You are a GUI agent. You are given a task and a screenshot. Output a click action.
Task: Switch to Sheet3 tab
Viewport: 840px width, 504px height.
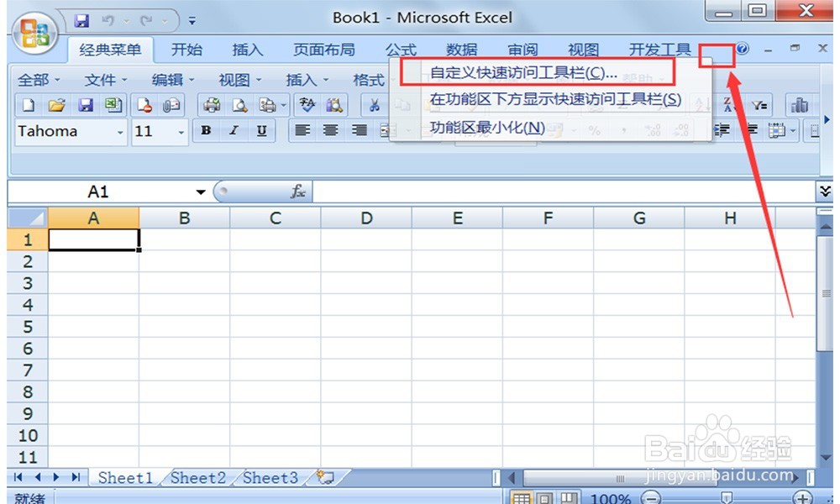coord(270,478)
